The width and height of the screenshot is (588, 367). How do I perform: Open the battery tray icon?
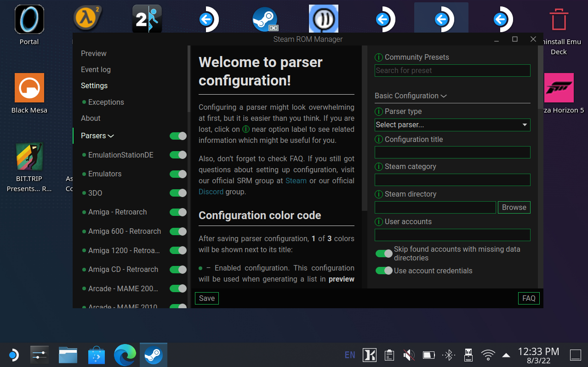click(x=428, y=355)
